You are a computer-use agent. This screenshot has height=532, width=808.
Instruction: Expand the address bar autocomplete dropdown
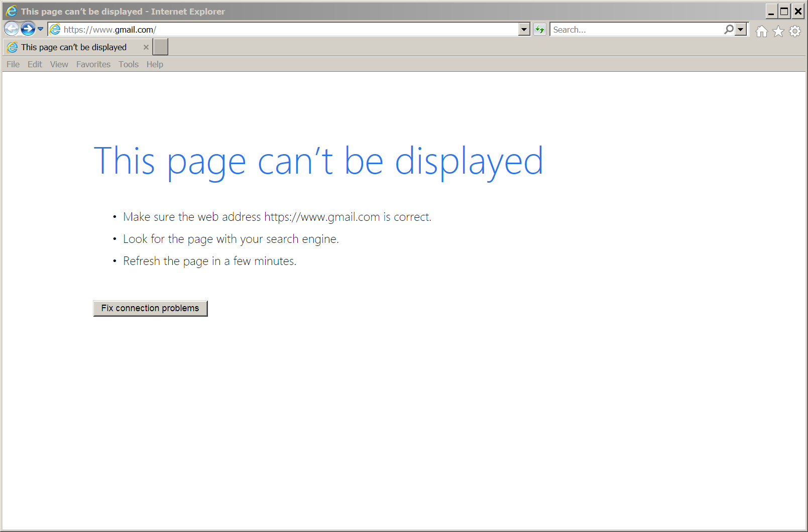[x=524, y=30]
